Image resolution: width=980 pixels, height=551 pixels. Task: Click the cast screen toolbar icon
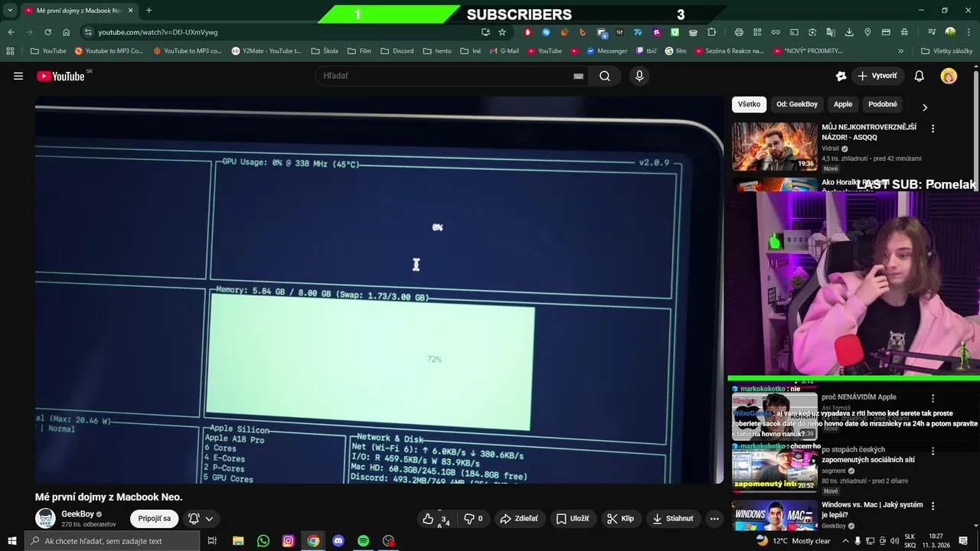[794, 32]
